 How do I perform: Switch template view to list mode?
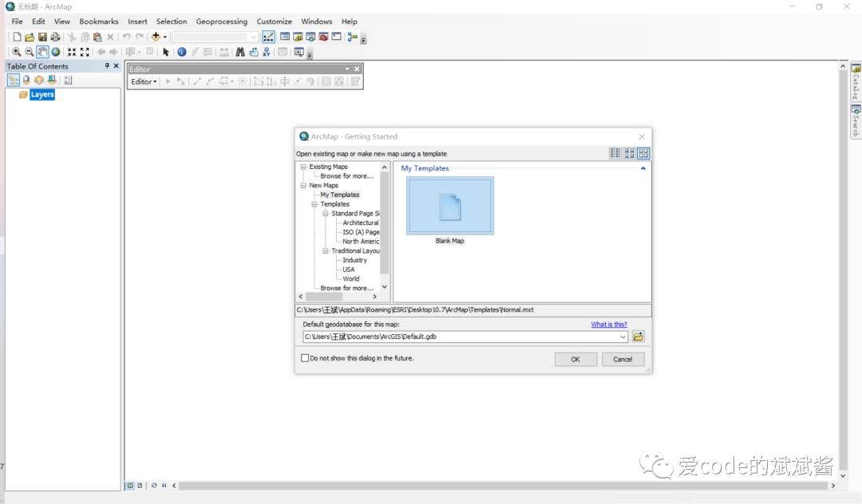(x=615, y=153)
